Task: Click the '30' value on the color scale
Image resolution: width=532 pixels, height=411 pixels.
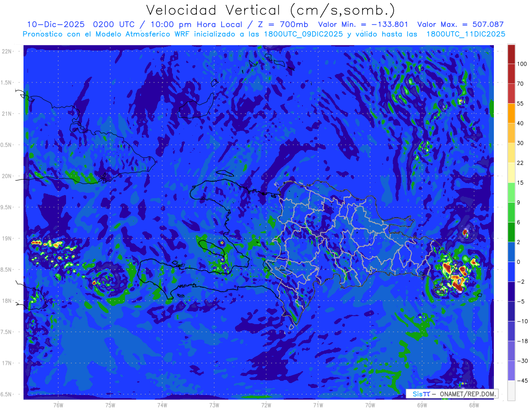Action: 520,143
